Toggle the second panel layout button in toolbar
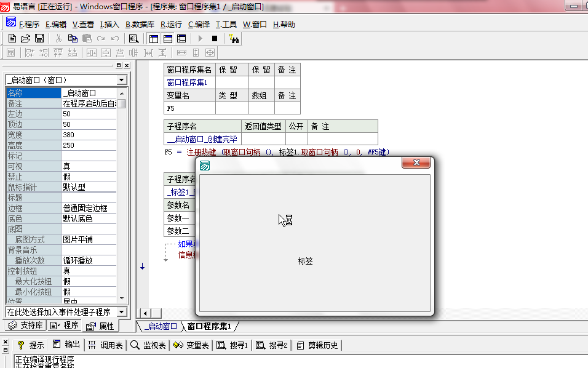588x368 pixels. click(x=167, y=38)
